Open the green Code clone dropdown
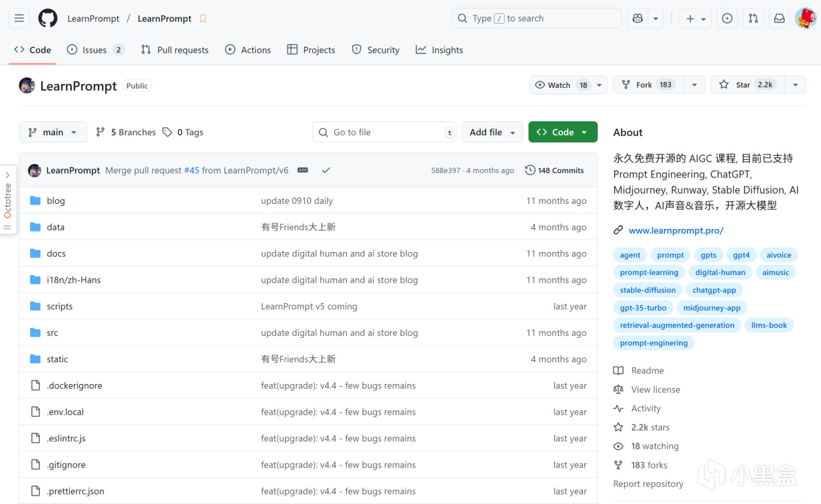Viewport: 821px width, 504px height. click(x=563, y=132)
